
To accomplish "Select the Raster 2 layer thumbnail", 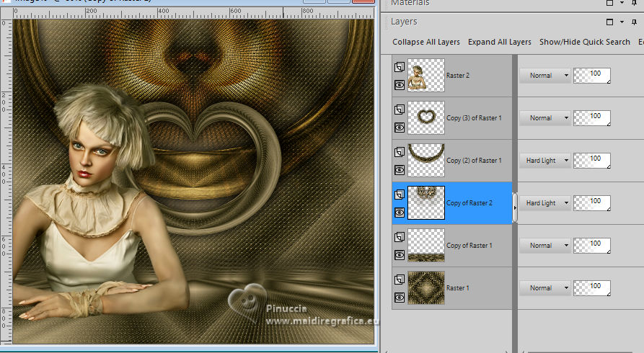I will pos(426,75).
